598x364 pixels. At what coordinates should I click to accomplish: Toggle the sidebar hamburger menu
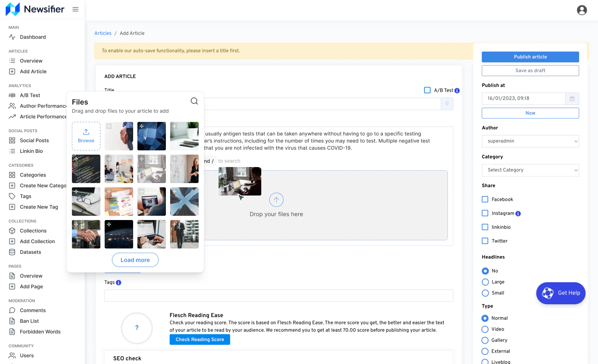[75, 10]
